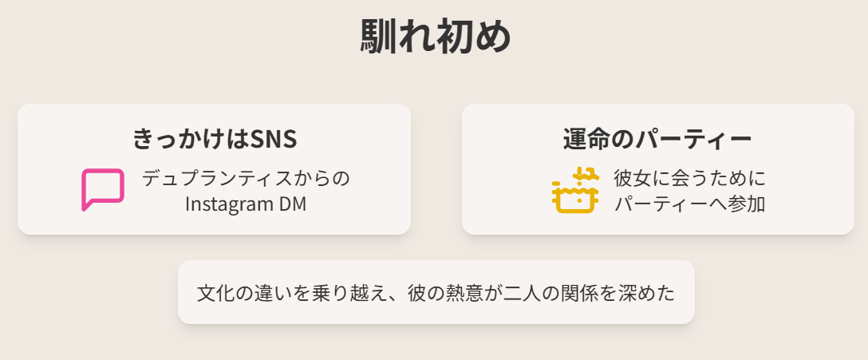Screen dimensions: 868x360
Task: Click the 運命のパーティー card heading
Action: pos(657,138)
